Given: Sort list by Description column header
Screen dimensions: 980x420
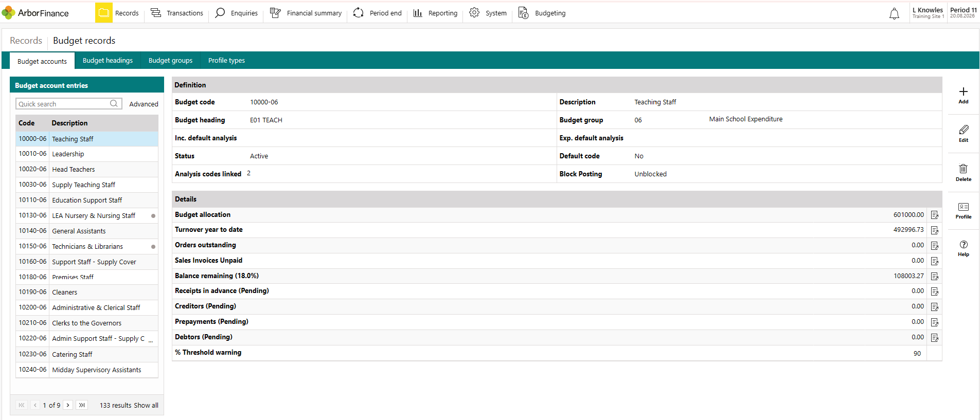Looking at the screenshot, I should click(x=69, y=123).
